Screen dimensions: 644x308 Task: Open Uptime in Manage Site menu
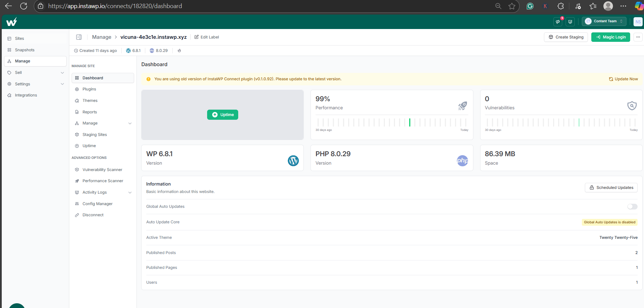(x=103, y=146)
